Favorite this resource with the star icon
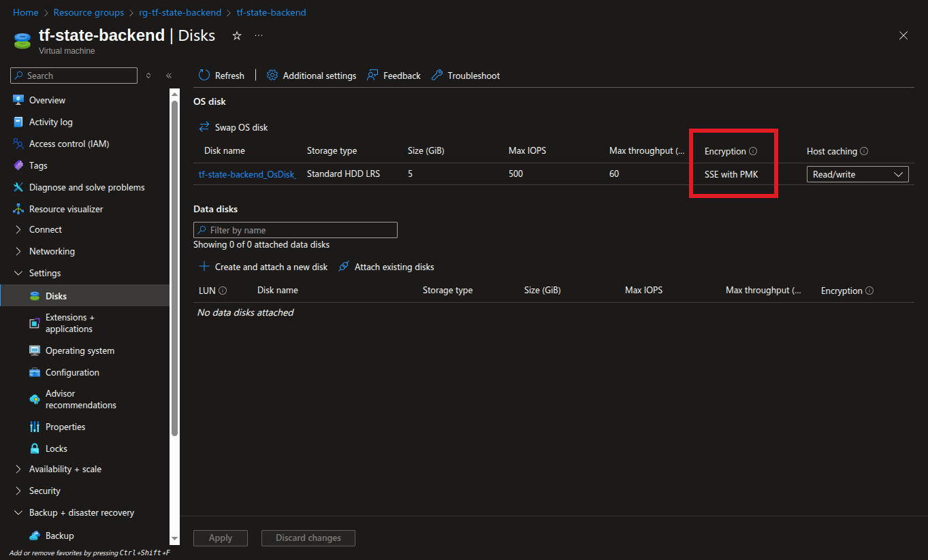The image size is (928, 560). coord(237,36)
